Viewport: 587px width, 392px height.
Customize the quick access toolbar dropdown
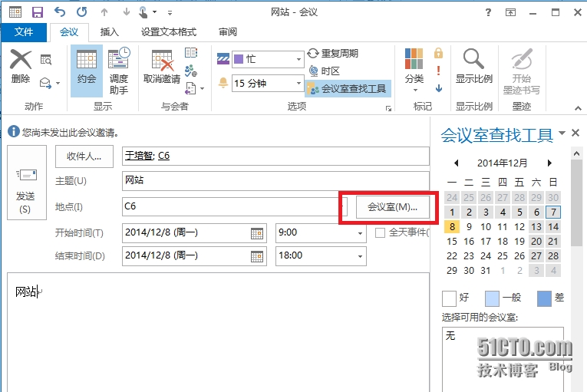coord(170,13)
